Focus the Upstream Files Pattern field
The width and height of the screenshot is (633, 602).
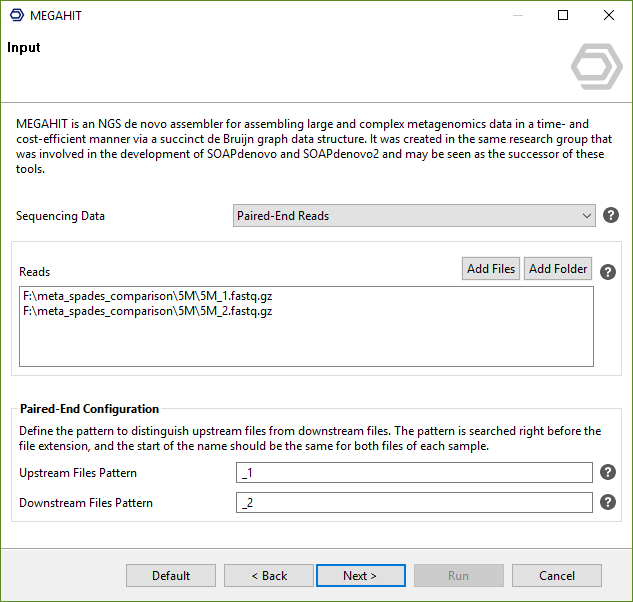click(x=414, y=473)
